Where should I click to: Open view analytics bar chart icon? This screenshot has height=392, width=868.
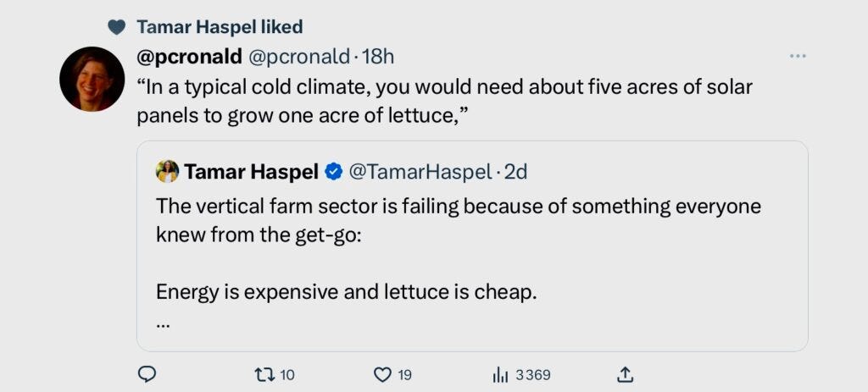click(x=500, y=374)
